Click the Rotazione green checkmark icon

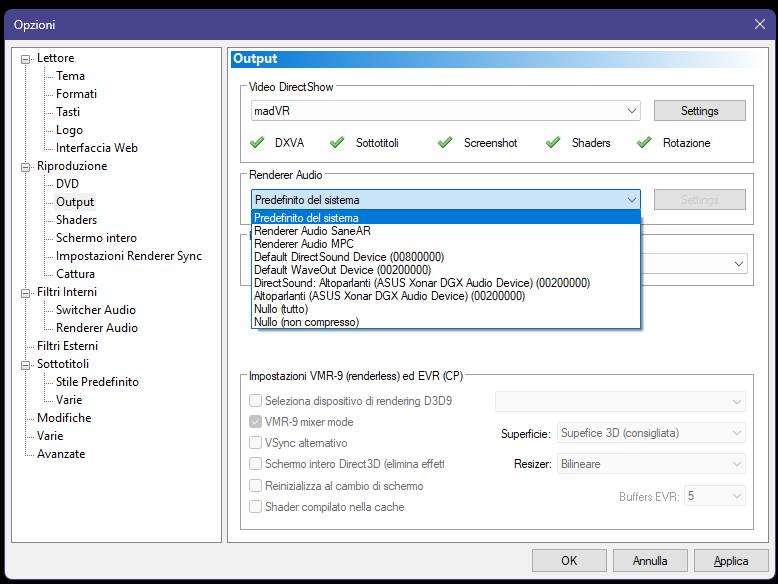click(x=644, y=142)
